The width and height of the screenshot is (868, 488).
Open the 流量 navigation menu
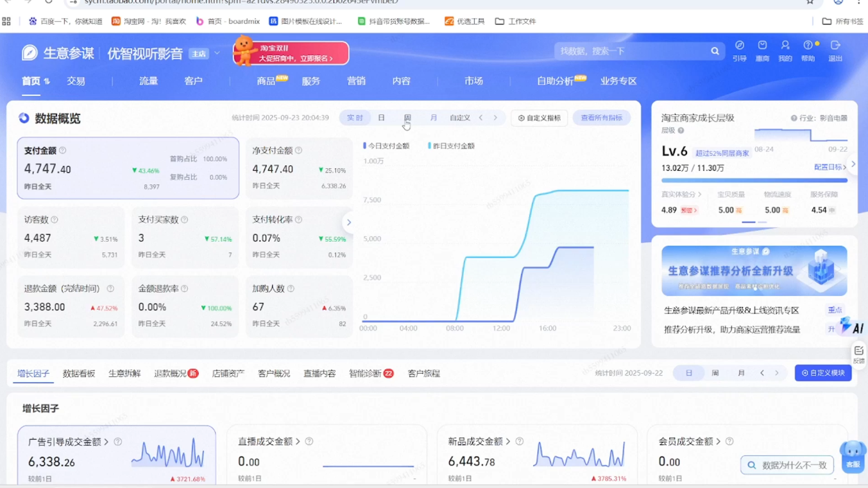(148, 81)
